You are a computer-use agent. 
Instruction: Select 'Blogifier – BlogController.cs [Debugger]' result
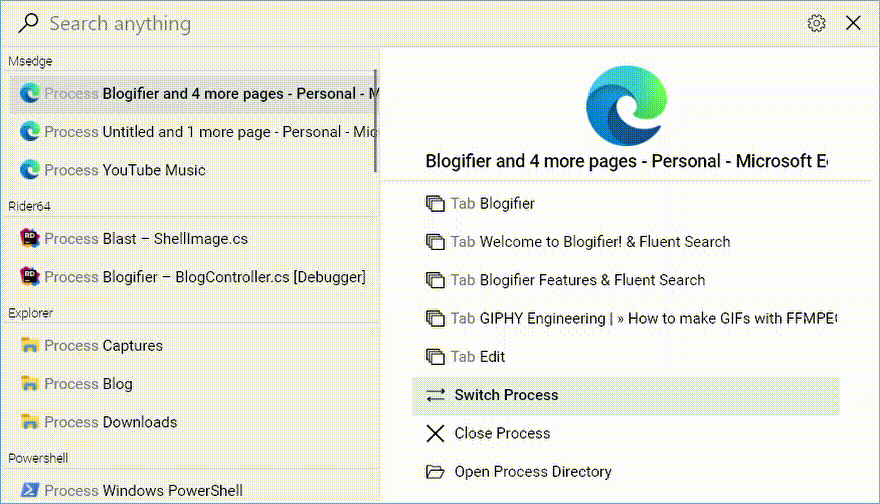point(194,276)
